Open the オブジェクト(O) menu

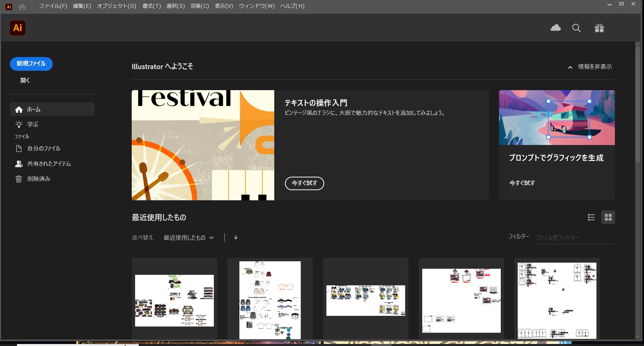(x=116, y=6)
